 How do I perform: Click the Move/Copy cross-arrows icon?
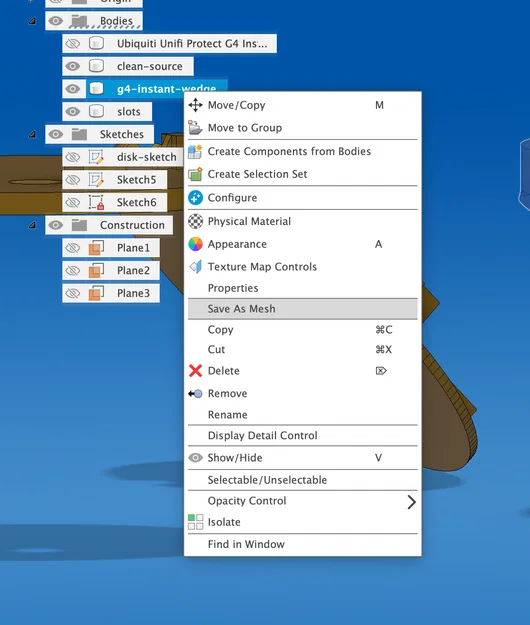tap(195, 105)
